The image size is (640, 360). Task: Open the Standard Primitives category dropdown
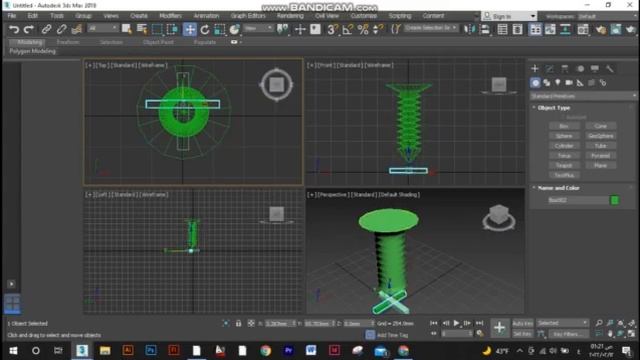click(583, 96)
